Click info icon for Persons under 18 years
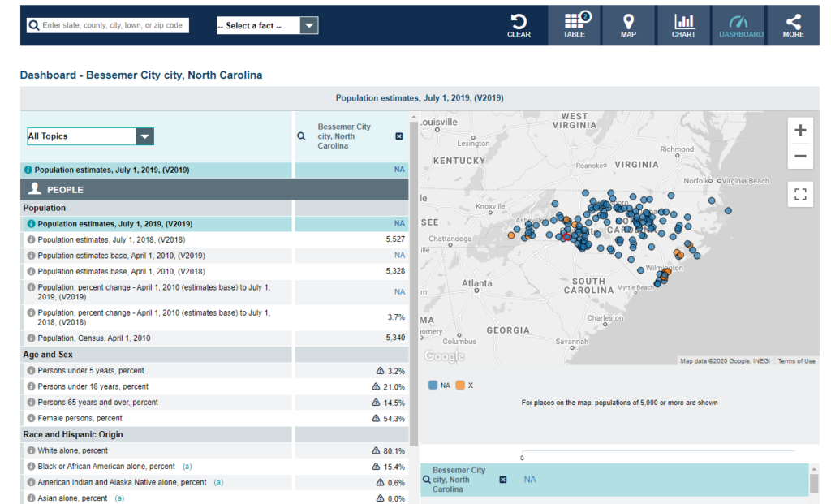This screenshot has height=504, width=831. (32, 386)
